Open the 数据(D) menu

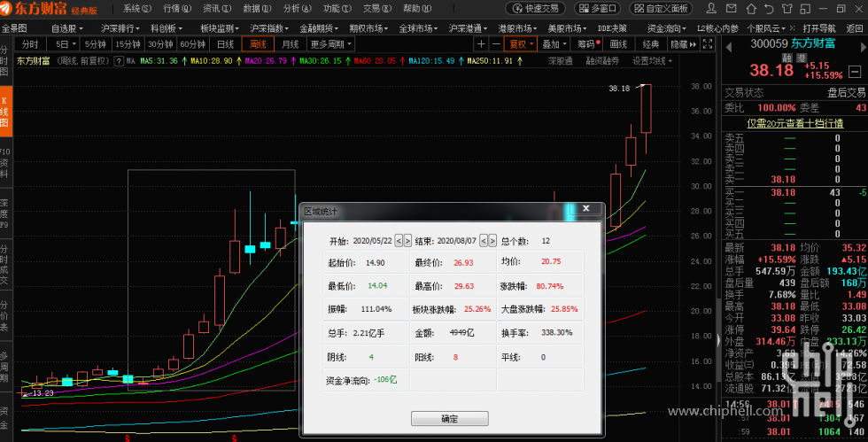pos(257,8)
